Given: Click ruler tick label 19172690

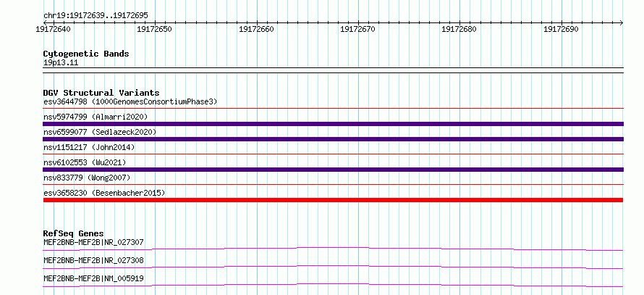Looking at the screenshot, I should (x=561, y=29).
